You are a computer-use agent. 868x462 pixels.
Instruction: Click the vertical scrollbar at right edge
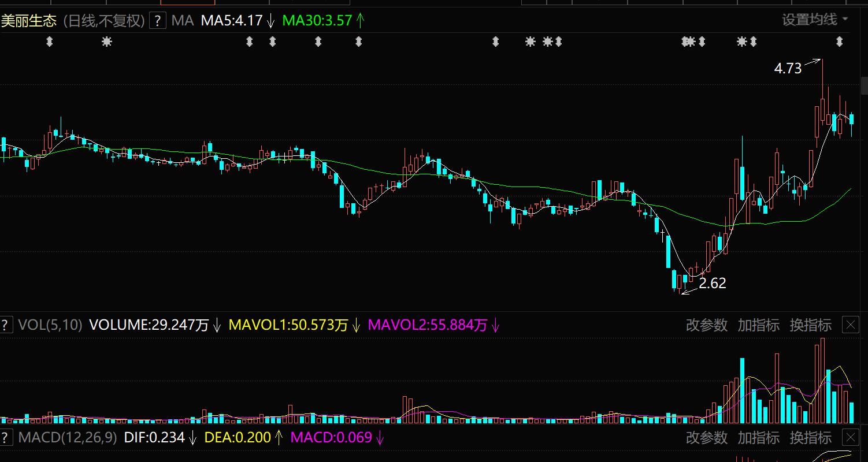pyautogui.click(x=864, y=87)
